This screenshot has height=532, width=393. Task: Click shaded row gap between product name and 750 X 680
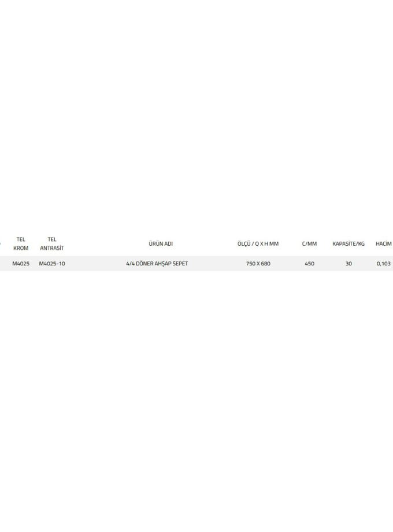217,263
